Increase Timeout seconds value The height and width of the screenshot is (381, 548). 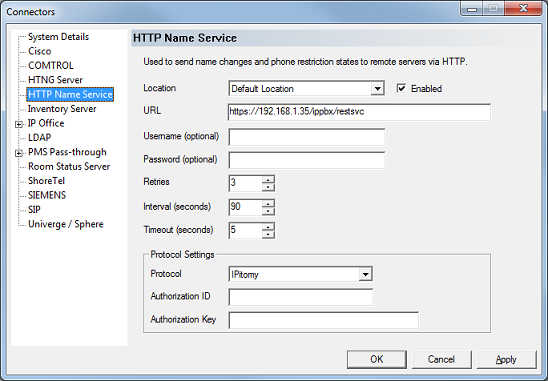(268, 227)
